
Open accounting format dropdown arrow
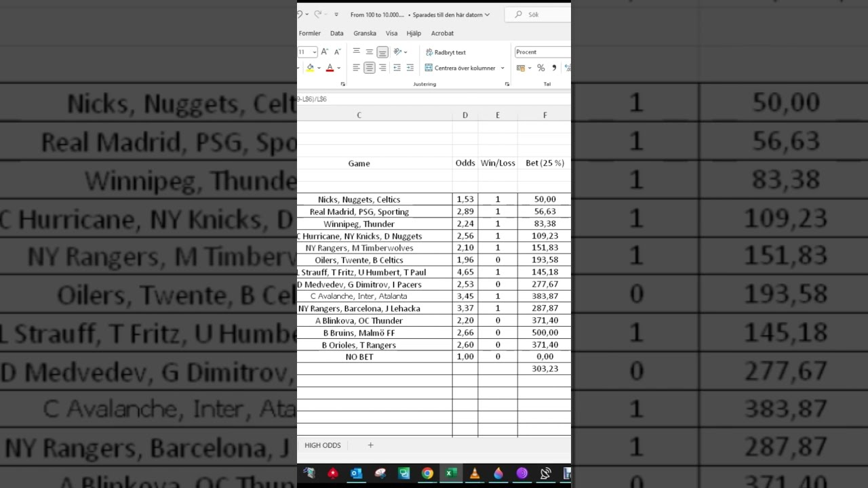[x=530, y=68]
